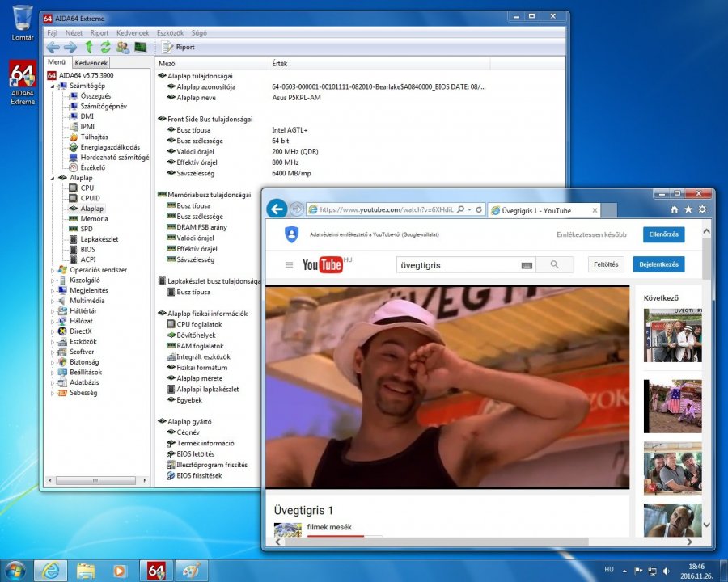Expand the Háttértár tree node
This screenshot has width=728, height=582.
tap(53, 310)
